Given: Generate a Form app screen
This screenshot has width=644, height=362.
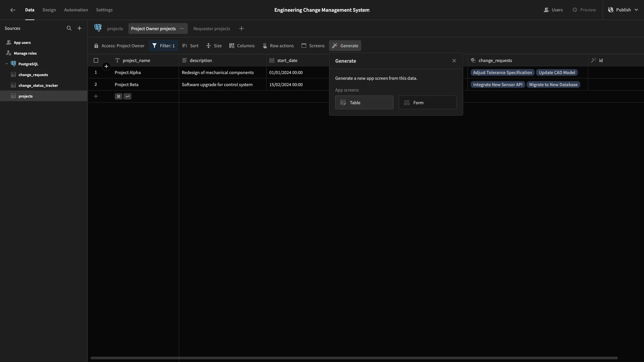Looking at the screenshot, I should pos(428,103).
